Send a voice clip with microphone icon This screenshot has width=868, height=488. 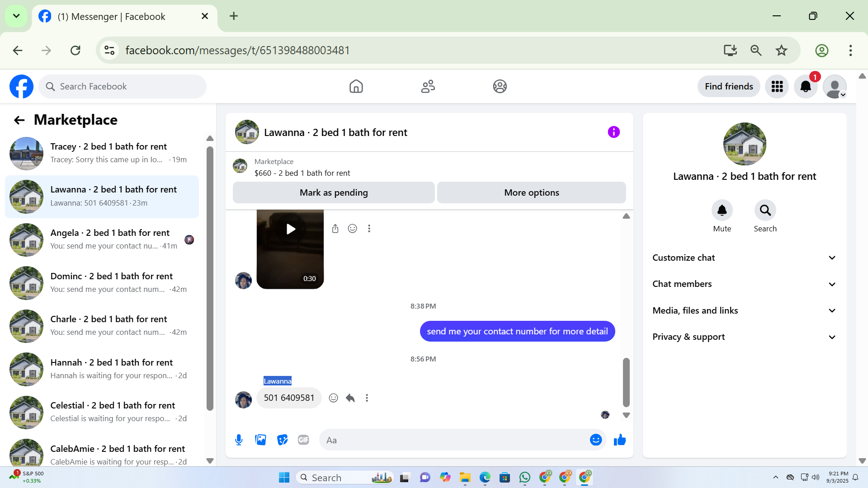tap(239, 440)
